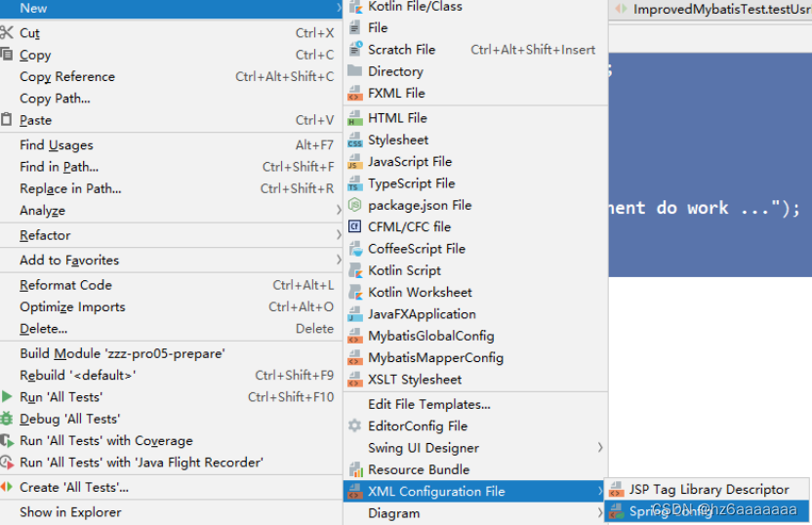
Task: Select Delete... menu entry
Action: pos(171,328)
